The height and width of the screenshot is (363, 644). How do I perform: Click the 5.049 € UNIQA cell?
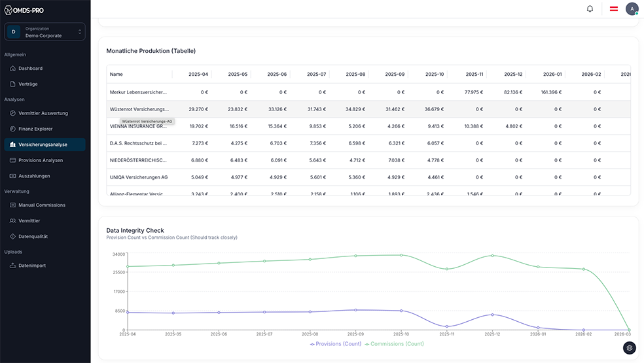click(200, 177)
